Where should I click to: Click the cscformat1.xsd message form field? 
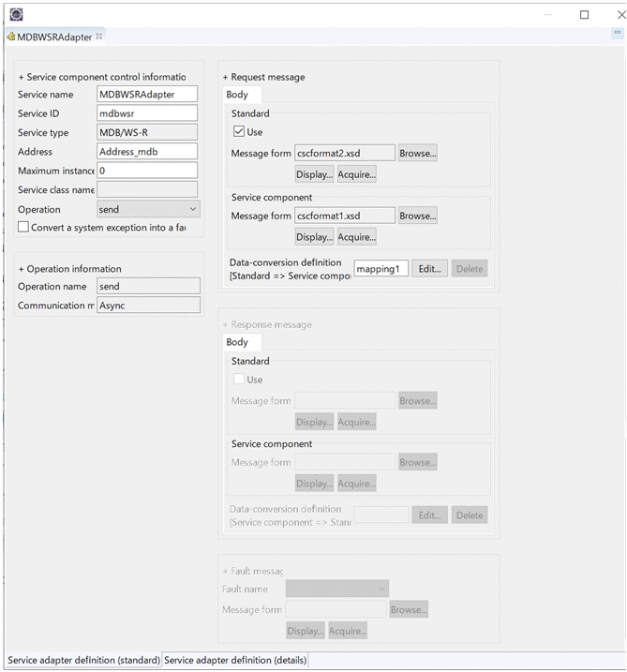[345, 216]
